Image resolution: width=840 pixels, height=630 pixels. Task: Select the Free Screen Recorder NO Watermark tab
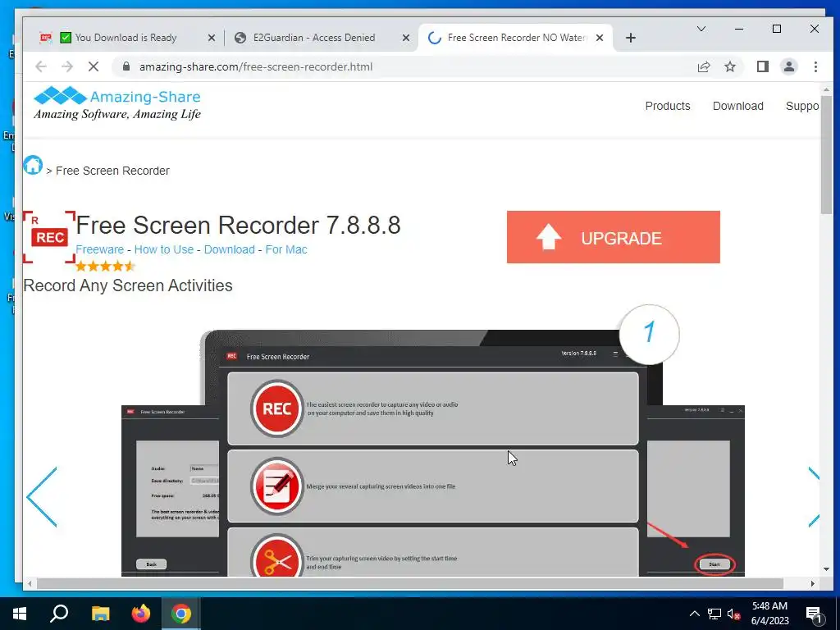pos(515,38)
